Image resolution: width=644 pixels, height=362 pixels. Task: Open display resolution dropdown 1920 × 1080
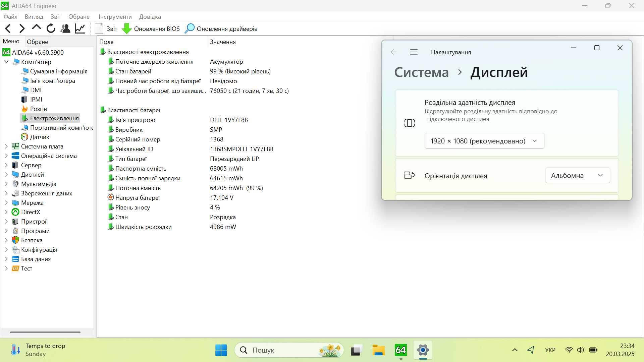[484, 141]
